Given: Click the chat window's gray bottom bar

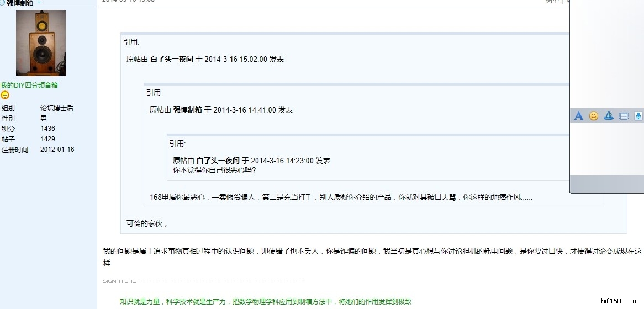Looking at the screenshot, I should click(608, 184).
